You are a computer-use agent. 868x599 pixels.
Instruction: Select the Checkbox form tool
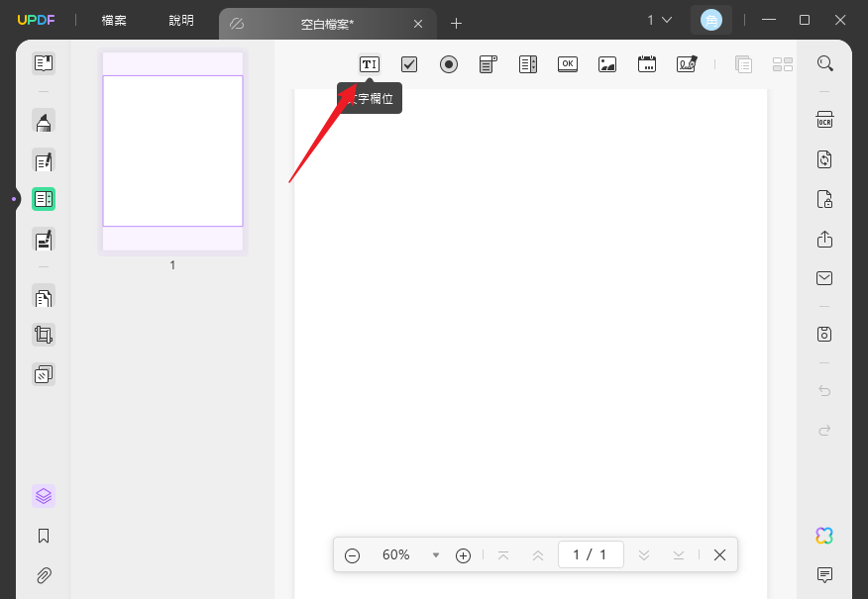click(409, 64)
